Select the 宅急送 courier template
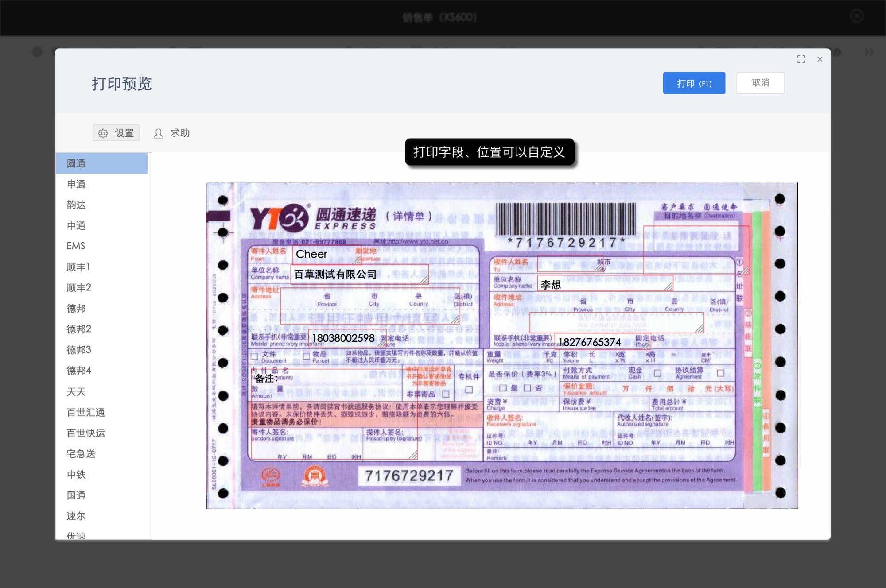Screen dimensions: 886x588 tap(101, 454)
